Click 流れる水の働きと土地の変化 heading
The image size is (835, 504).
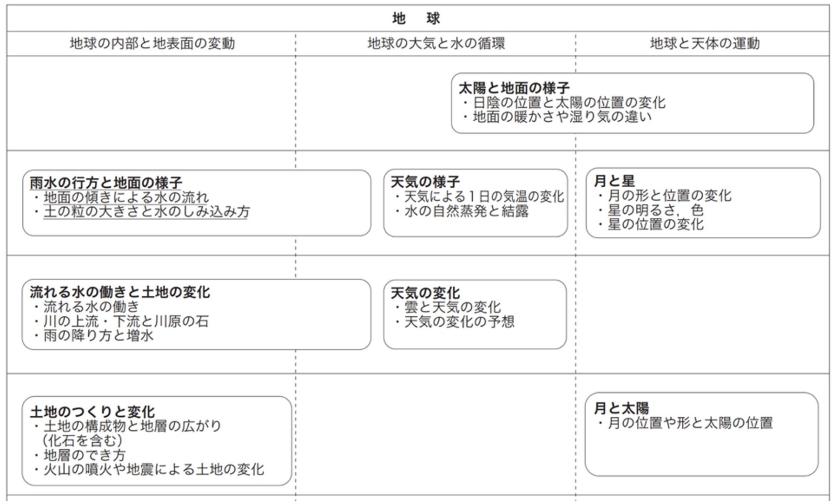pos(120,292)
